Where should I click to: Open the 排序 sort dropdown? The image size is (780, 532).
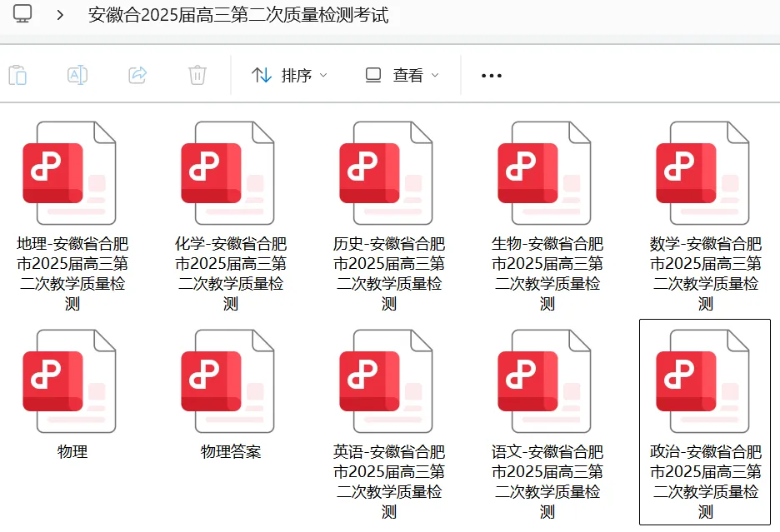pyautogui.click(x=289, y=75)
